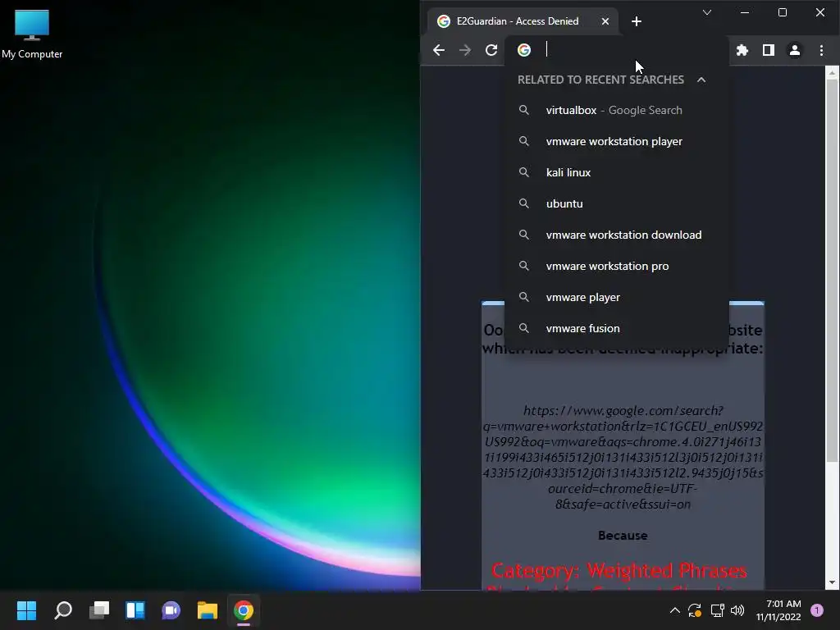Choose the vmware player suggestion
This screenshot has width=840, height=630.
click(x=616, y=296)
